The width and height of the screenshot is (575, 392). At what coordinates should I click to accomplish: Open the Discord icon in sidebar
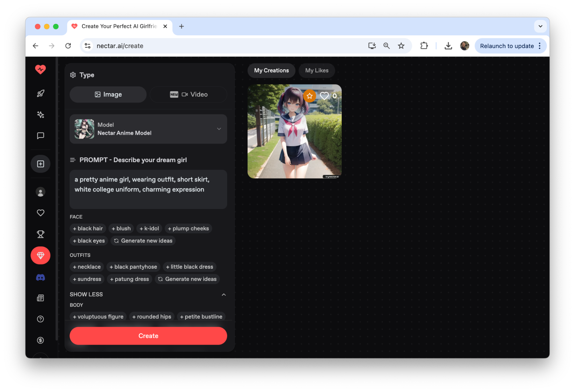point(41,277)
